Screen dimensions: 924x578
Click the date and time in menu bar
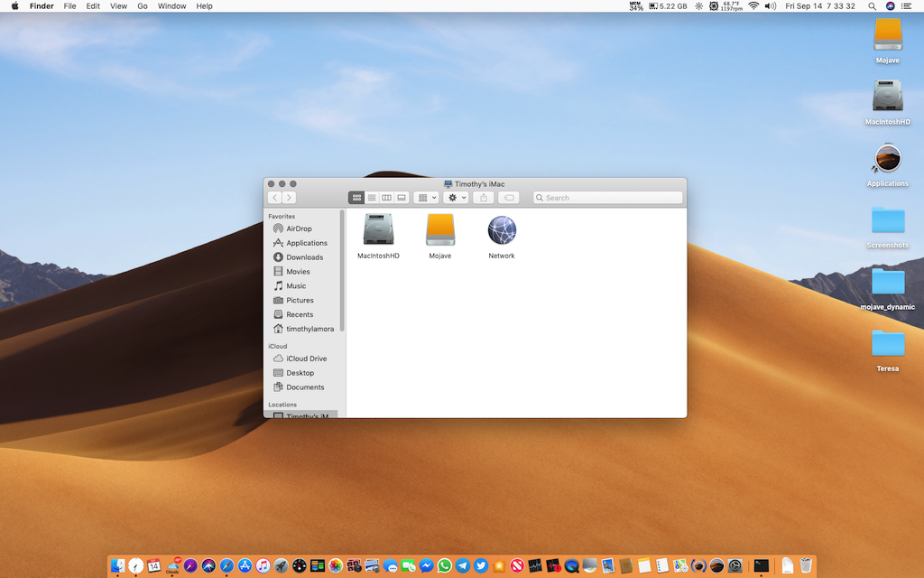click(x=819, y=6)
